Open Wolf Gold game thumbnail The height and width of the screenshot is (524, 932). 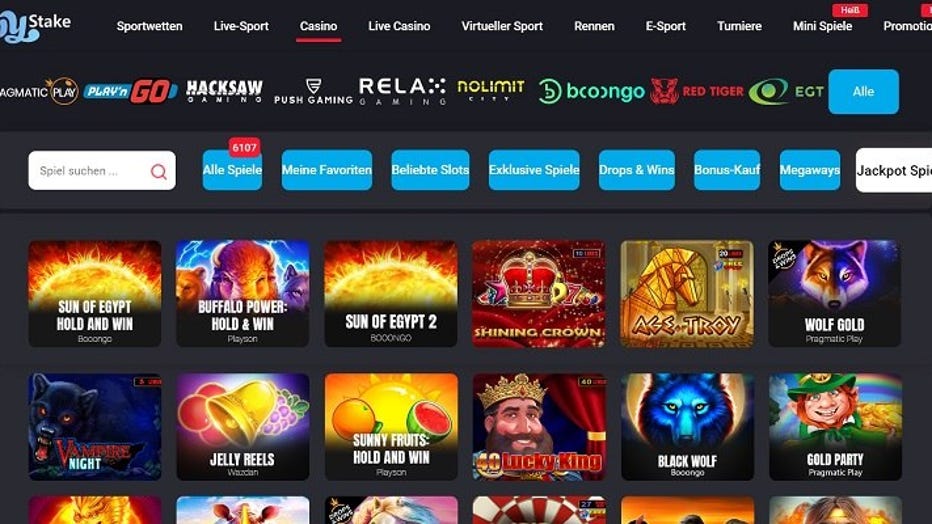835,293
